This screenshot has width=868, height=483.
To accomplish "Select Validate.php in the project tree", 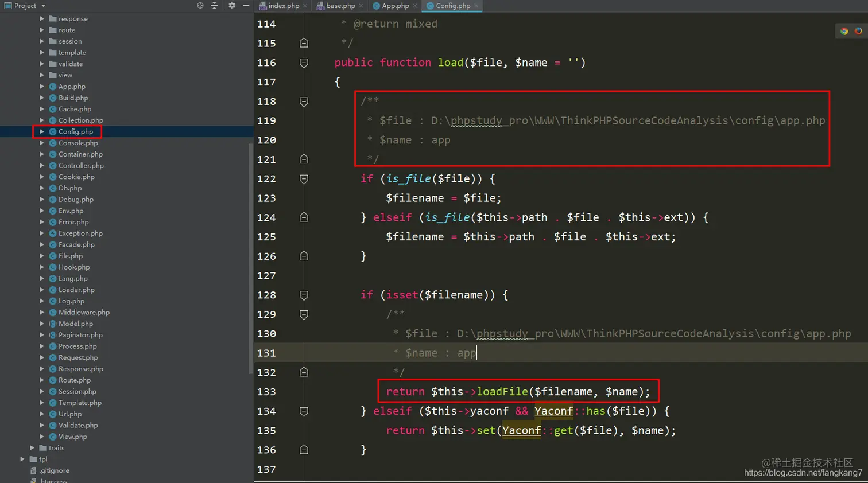I will coord(78,425).
